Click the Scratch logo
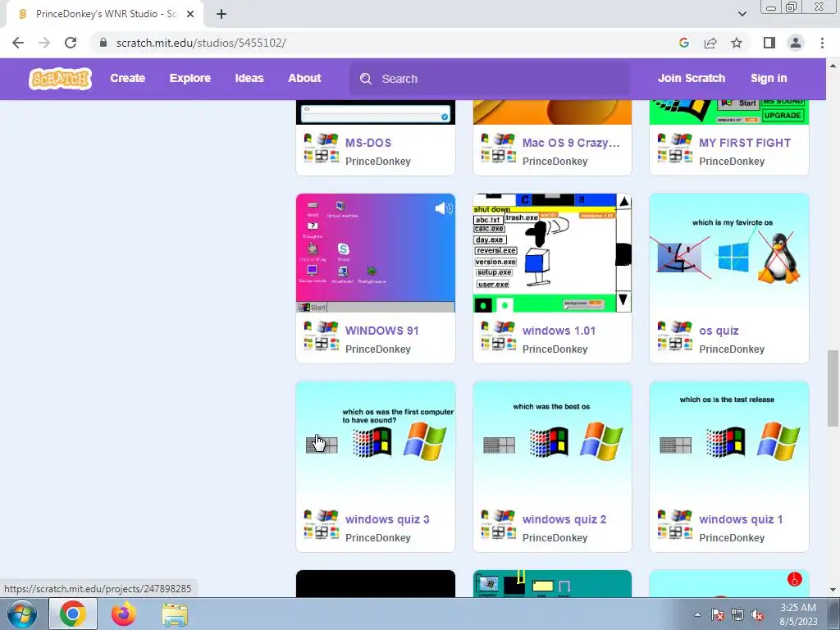 [60, 78]
